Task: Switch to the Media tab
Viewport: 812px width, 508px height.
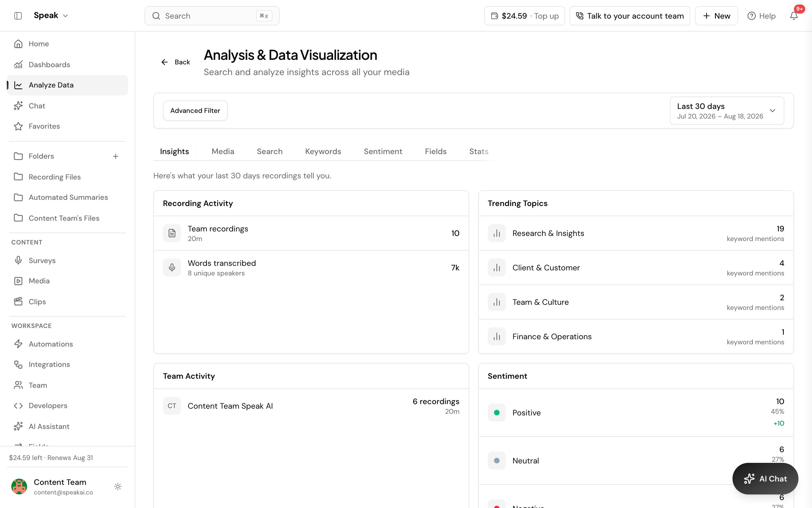Action: [x=223, y=152]
